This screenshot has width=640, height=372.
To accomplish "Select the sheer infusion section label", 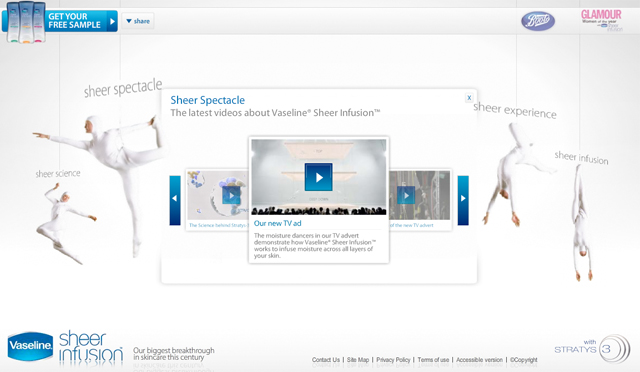I will tap(581, 158).
